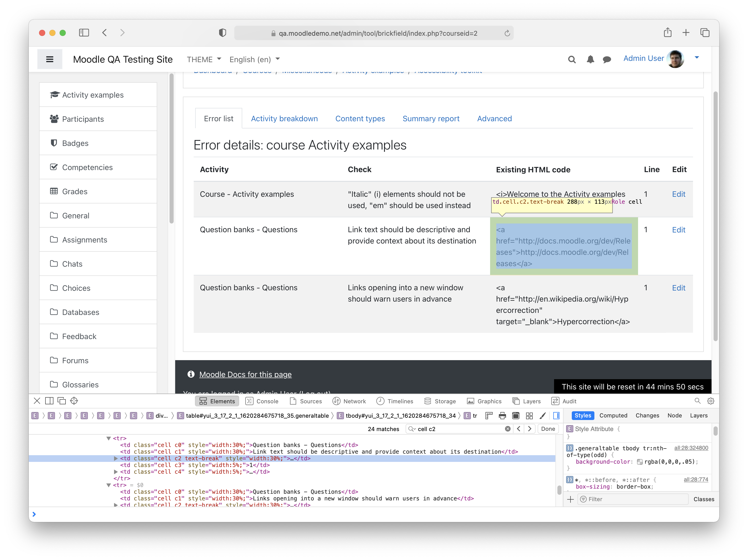Open Advanced tab
The height and width of the screenshot is (560, 748).
click(494, 119)
